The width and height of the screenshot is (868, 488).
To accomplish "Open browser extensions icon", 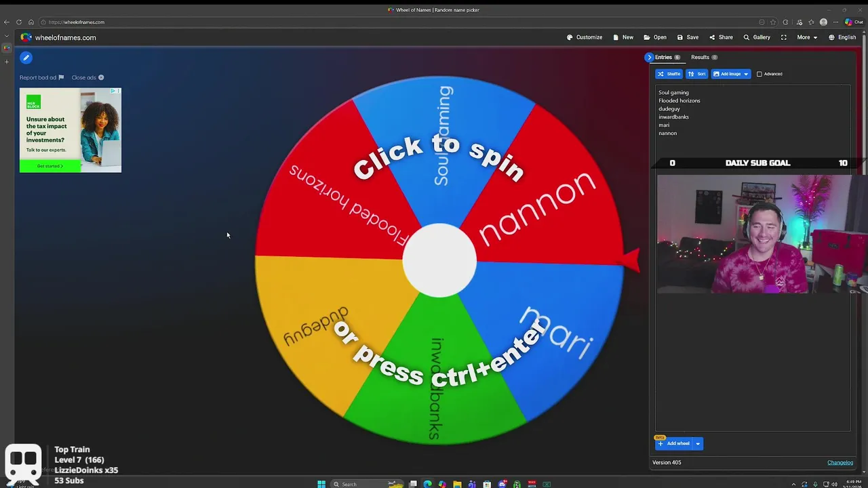I will pos(785,22).
